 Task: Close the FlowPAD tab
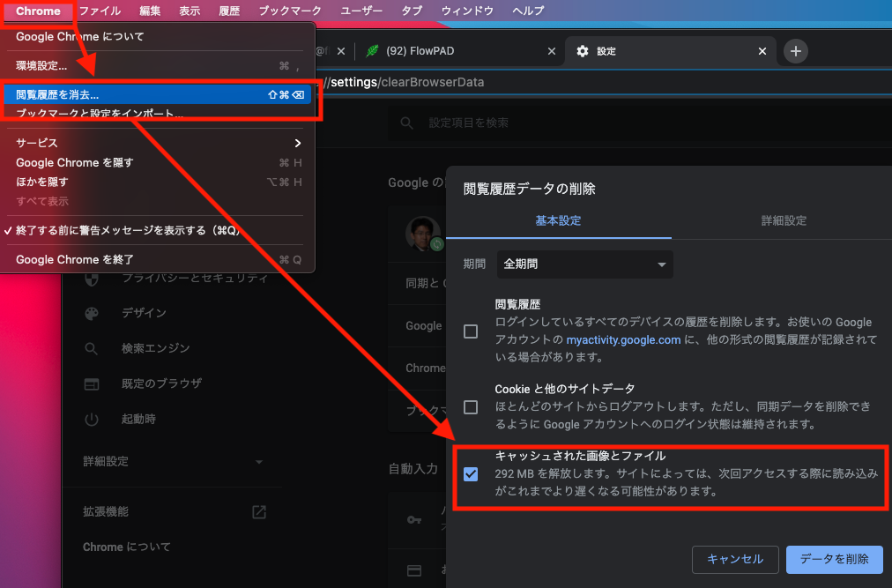tap(552, 51)
